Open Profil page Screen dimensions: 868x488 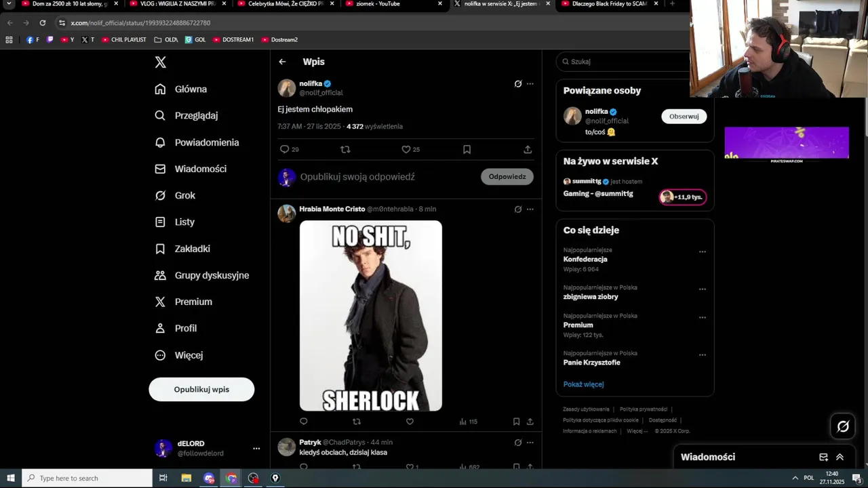click(x=176, y=328)
